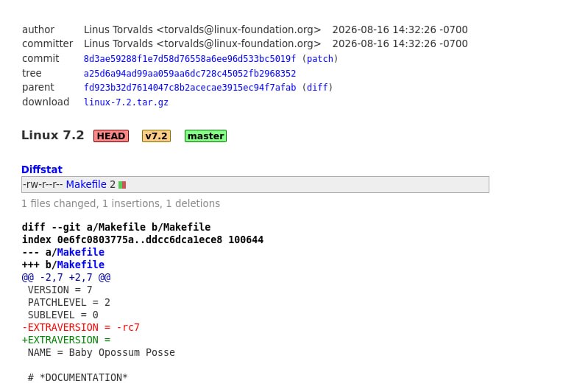Click the # *DOCUMENTATION* comment line
Image resolution: width=588 pixels, height=392 pixels.
click(x=77, y=377)
